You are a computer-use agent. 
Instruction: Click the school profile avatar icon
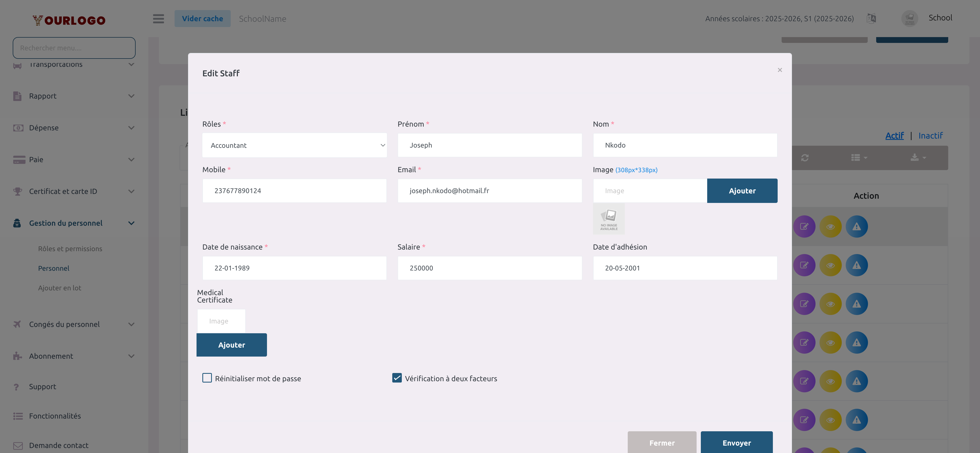pyautogui.click(x=909, y=18)
